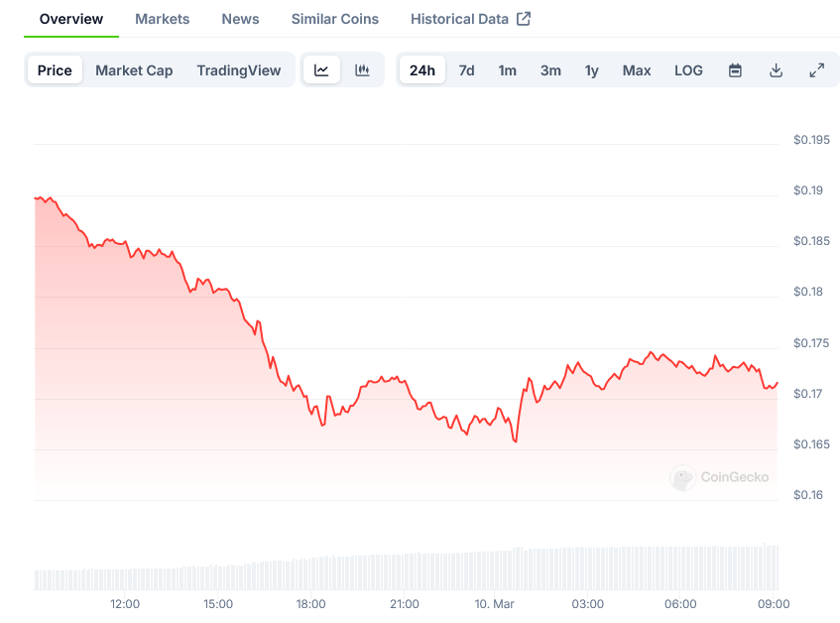Viewport: 840px width, 623px height.
Task: Open Historical Data external link icon
Action: click(x=524, y=19)
